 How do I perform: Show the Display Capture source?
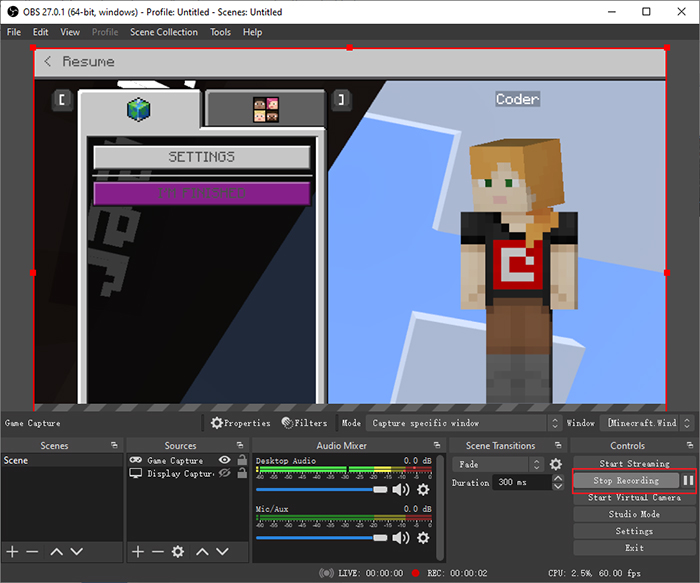click(x=225, y=473)
